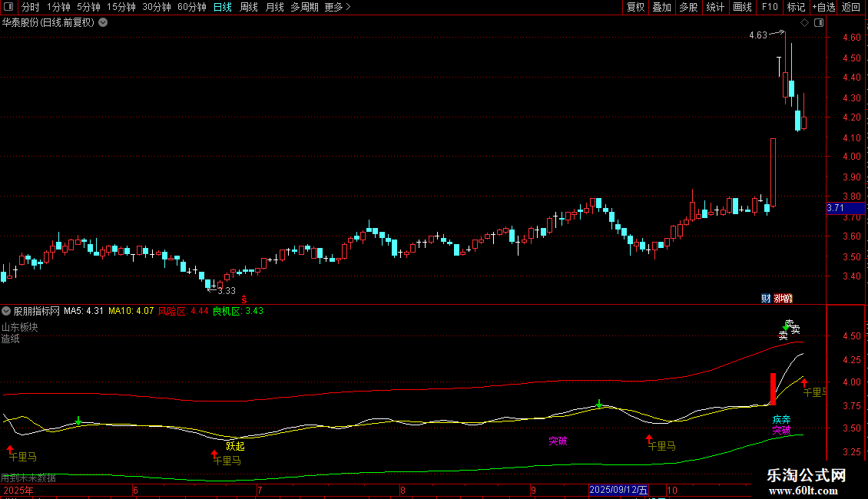
Task: Click the 2025年 timeline label
Action: 18,491
